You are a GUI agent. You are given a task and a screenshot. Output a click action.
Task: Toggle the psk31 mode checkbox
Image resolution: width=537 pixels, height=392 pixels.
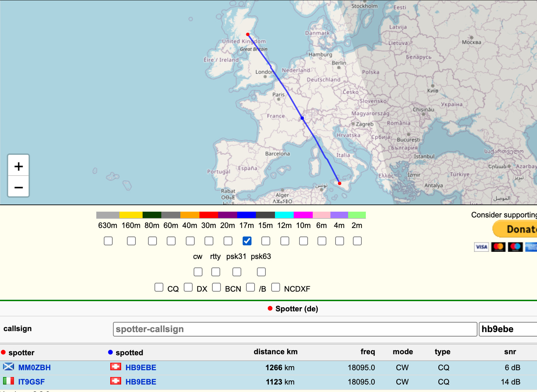click(237, 272)
